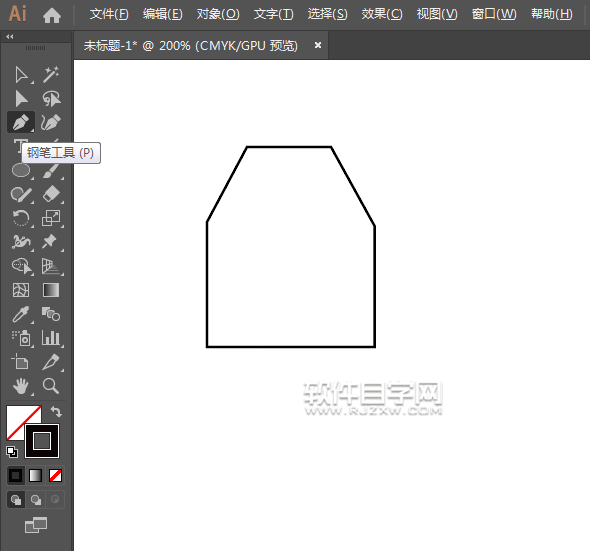This screenshot has width=590, height=551.
Task: Select the Ellipse shape tool
Action: pos(21,170)
